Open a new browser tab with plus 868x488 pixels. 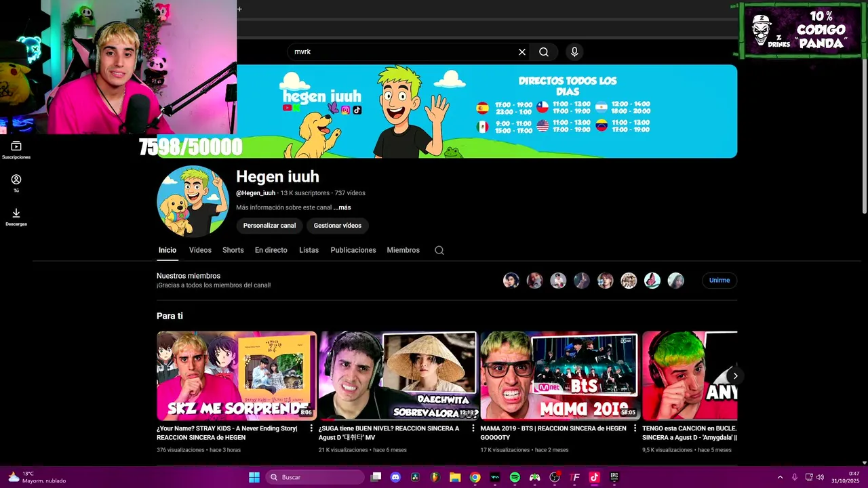point(239,9)
